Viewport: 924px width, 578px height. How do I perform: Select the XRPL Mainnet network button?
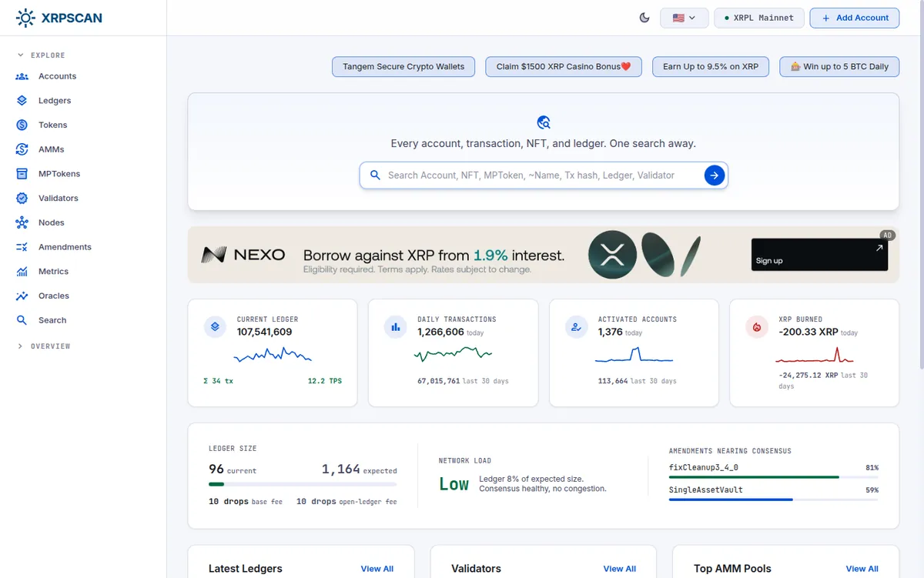click(759, 18)
